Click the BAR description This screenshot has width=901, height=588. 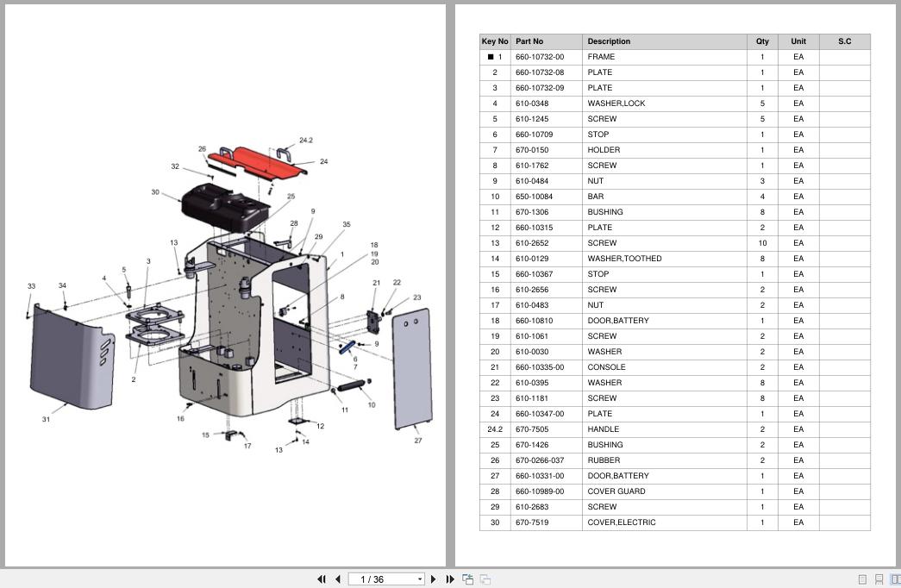coord(595,197)
